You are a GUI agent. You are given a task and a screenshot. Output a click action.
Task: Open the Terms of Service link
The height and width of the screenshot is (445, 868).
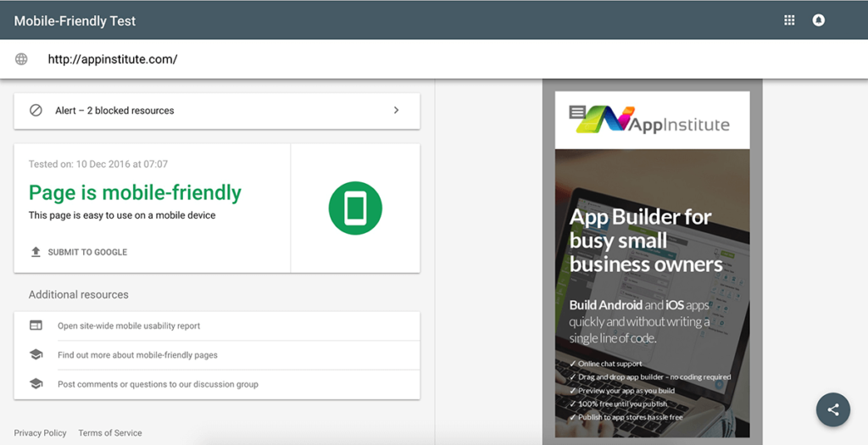pos(109,433)
